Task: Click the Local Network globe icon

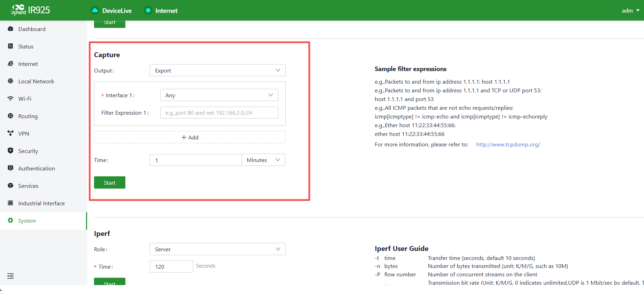Action: pos(10,81)
